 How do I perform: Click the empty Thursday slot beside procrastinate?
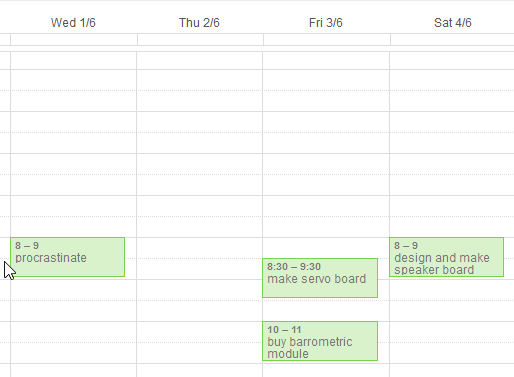[199, 258]
